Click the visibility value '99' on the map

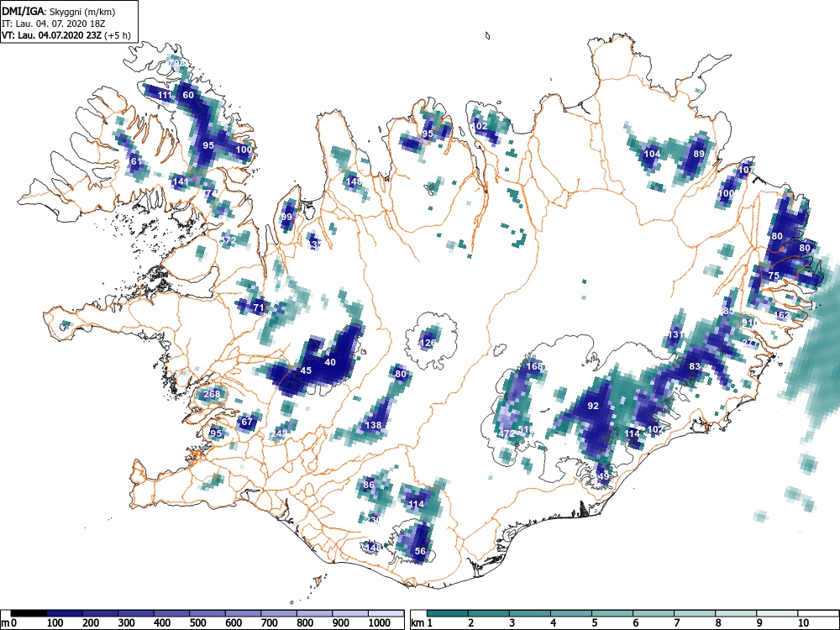[286, 217]
